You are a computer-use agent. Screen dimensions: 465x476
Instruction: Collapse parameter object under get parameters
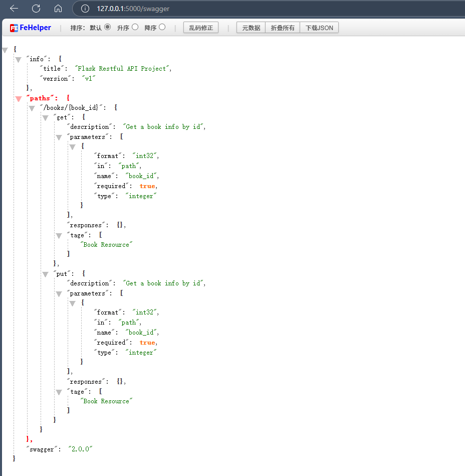(72, 147)
